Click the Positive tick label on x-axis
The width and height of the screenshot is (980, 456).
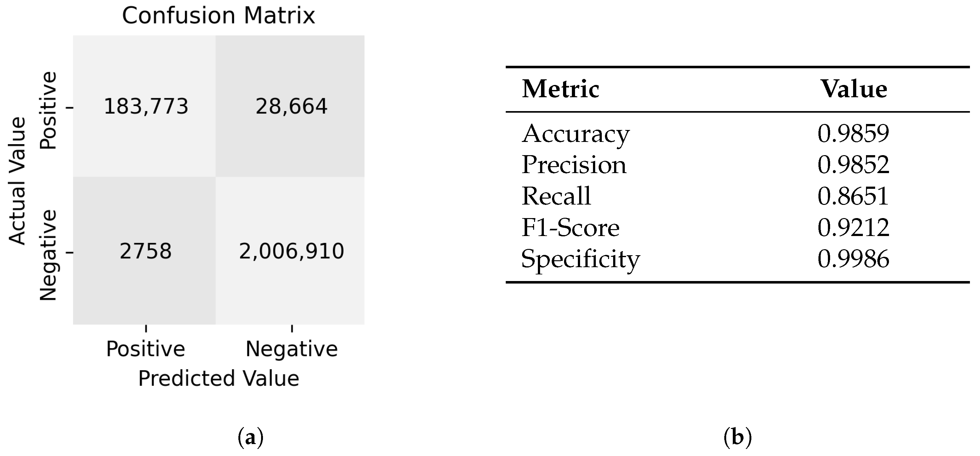(146, 349)
